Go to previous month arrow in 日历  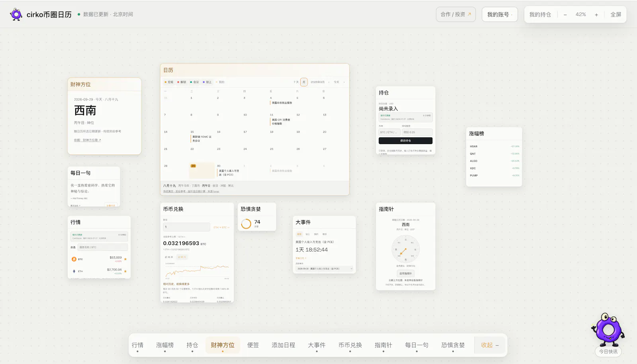tap(329, 82)
